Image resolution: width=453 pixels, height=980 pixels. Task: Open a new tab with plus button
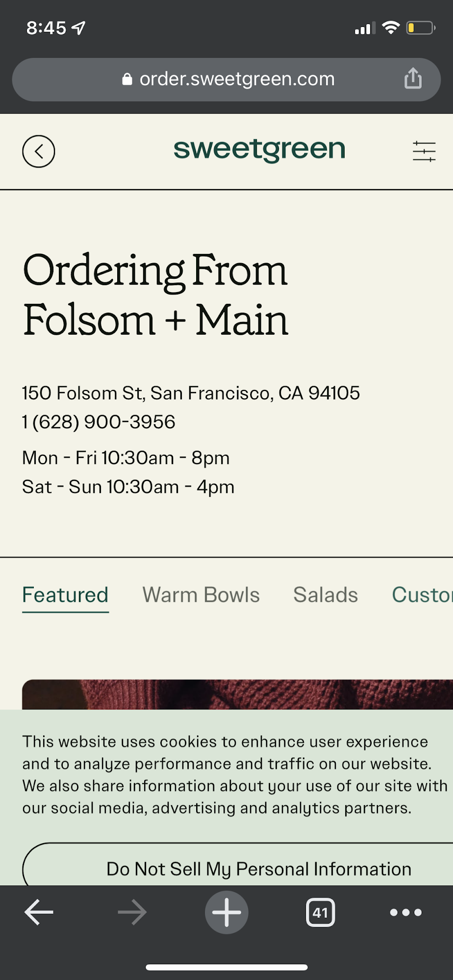click(x=226, y=912)
